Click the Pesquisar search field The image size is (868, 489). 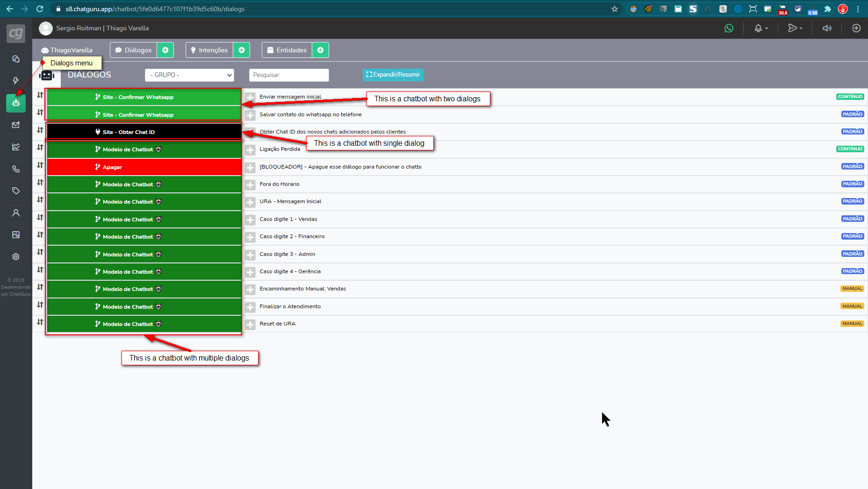tap(289, 75)
